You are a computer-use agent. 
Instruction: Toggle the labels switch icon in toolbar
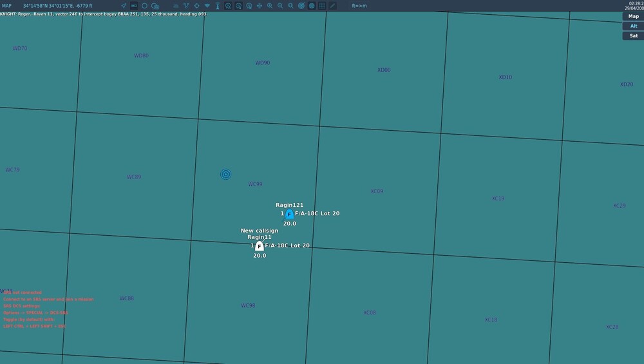[134, 6]
